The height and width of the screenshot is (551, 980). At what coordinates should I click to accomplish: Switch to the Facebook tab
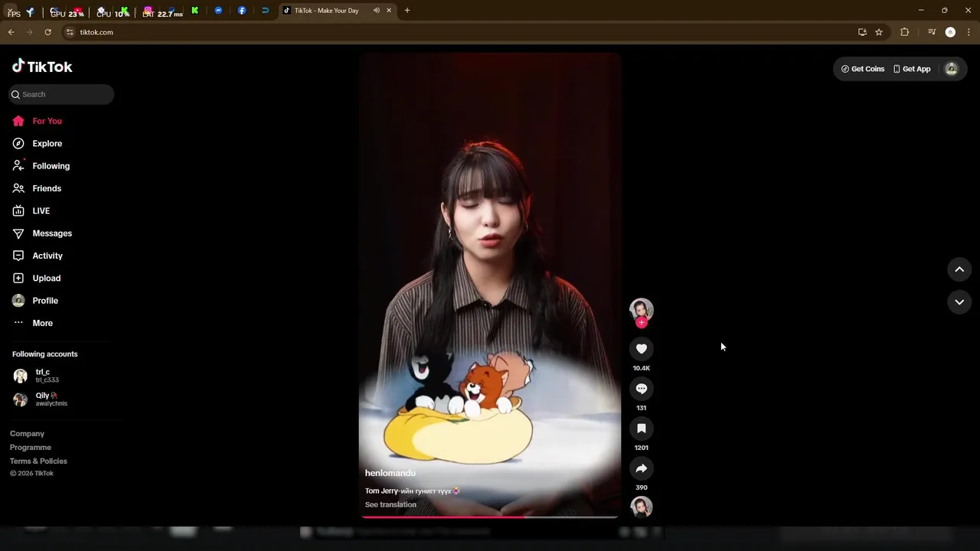click(242, 11)
